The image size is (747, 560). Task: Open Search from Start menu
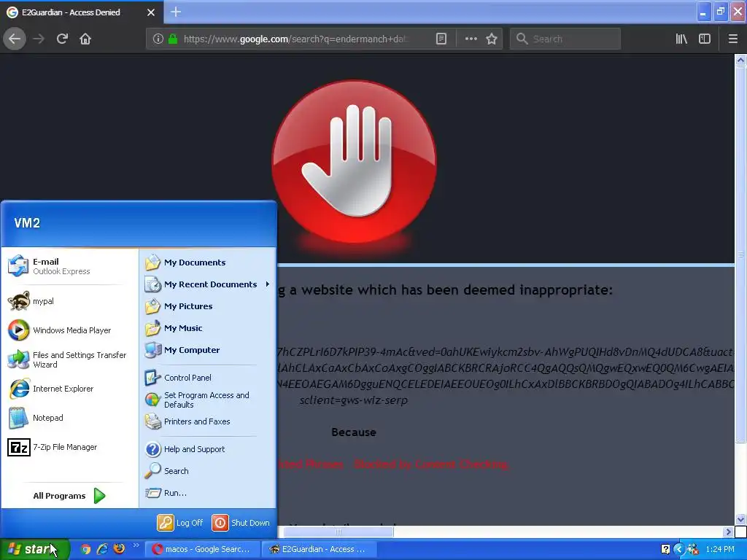[208, 471]
